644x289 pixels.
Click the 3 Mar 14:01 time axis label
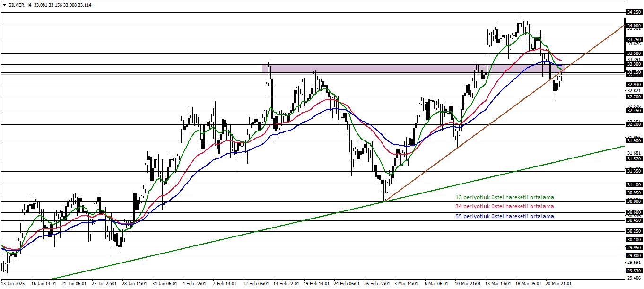point(406,284)
